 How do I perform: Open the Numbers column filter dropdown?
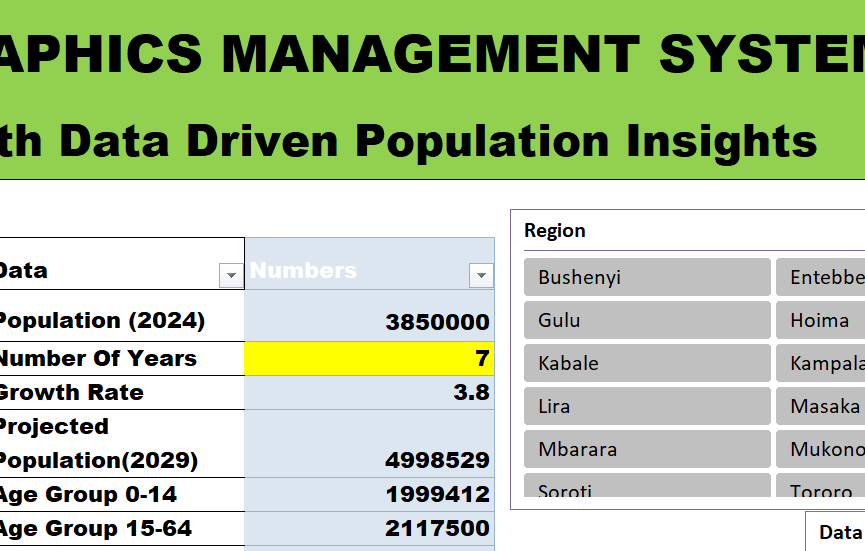pos(481,276)
